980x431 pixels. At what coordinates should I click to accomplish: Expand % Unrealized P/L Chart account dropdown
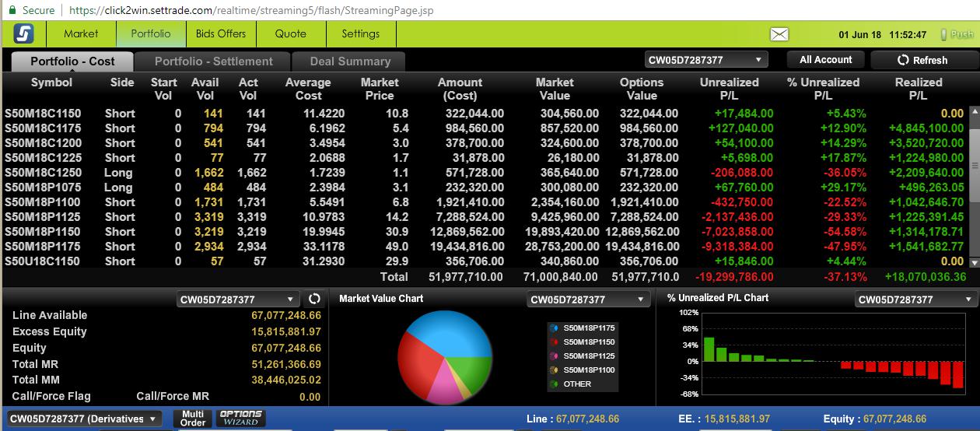(915, 300)
